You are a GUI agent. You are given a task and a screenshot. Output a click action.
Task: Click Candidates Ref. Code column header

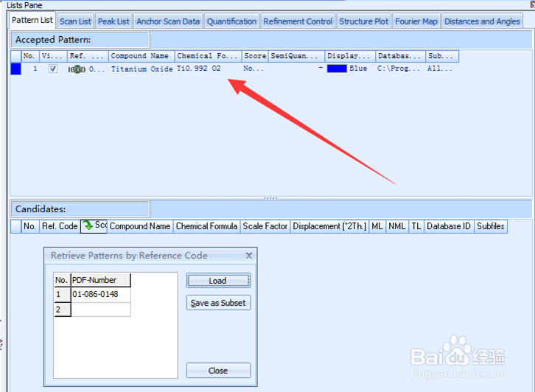coord(60,226)
